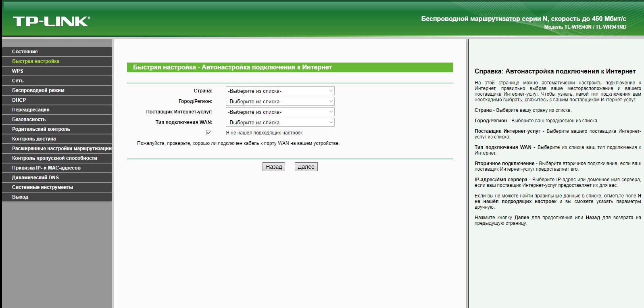Open the Переадресация menu item
644x308 pixels.
tap(31, 110)
